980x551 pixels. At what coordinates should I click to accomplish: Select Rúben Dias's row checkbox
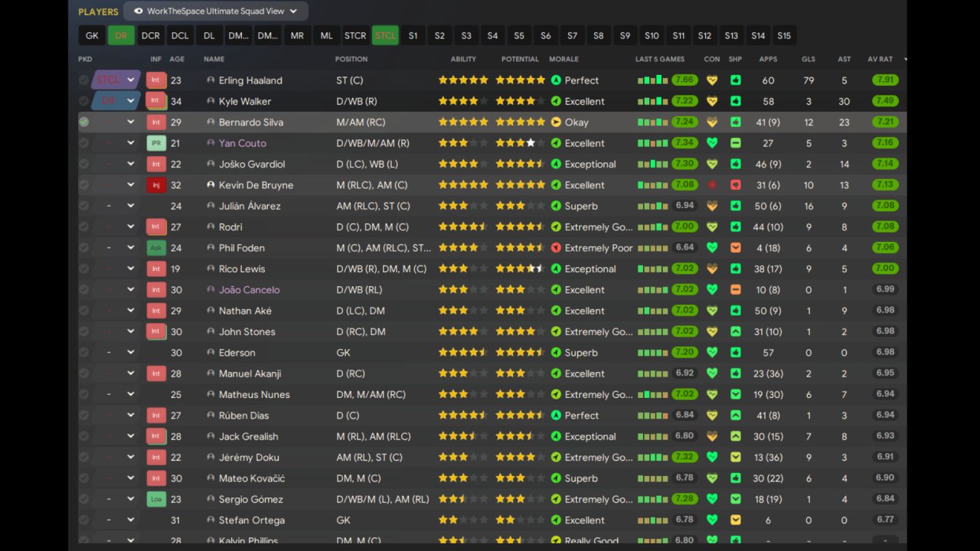(83, 416)
